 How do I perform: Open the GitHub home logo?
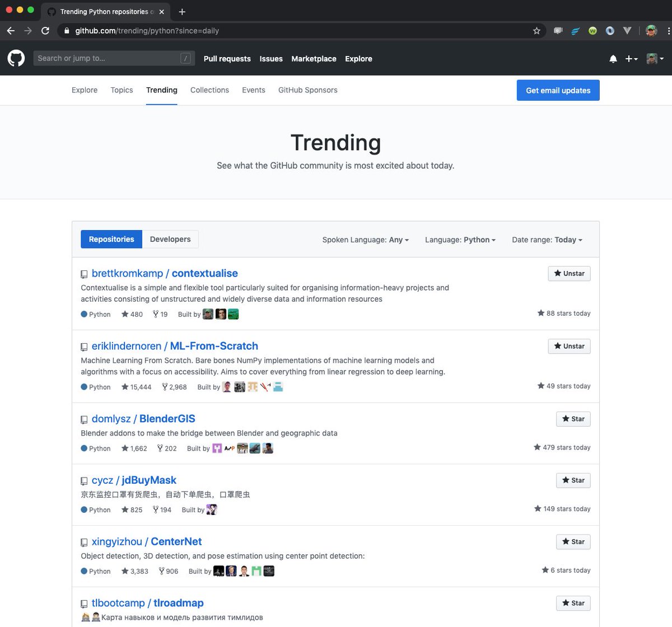coord(16,58)
